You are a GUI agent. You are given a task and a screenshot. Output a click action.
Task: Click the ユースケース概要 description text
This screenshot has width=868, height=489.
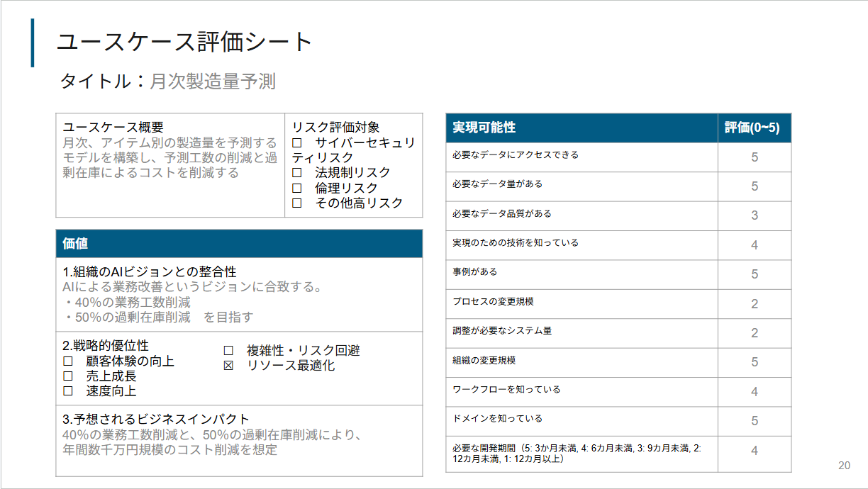(x=169, y=158)
